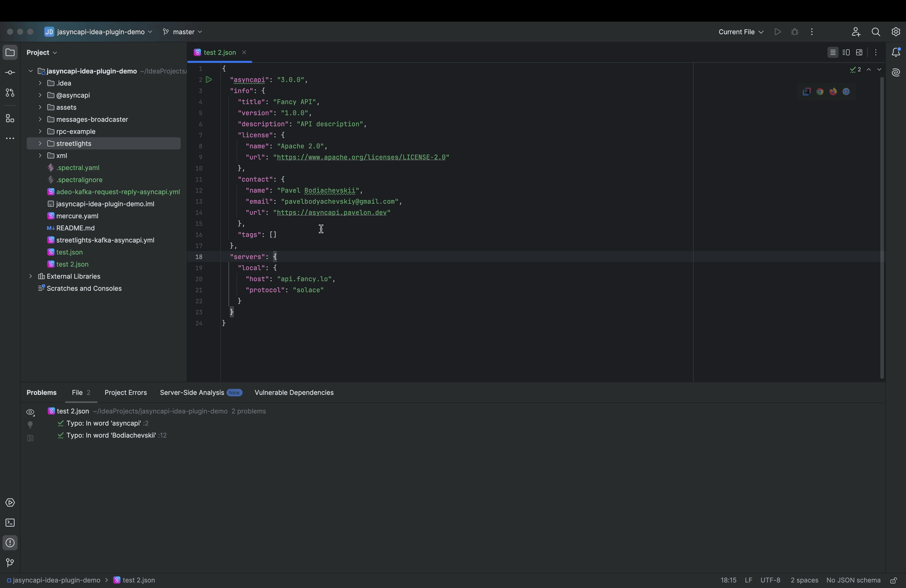Debug the current file
The height and width of the screenshot is (588, 906).
[x=795, y=32]
